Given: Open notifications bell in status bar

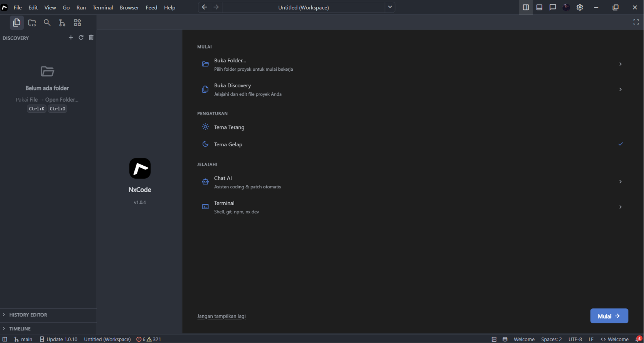Looking at the screenshot, I should click(639, 339).
